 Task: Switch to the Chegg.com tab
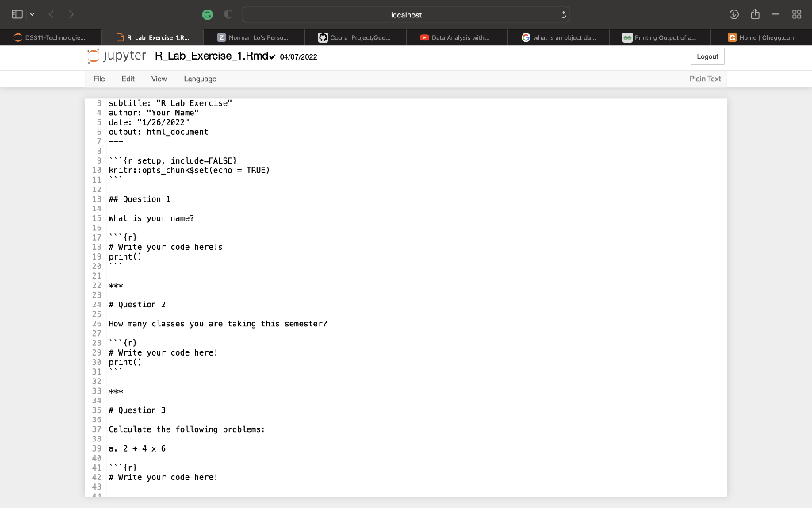(x=761, y=37)
